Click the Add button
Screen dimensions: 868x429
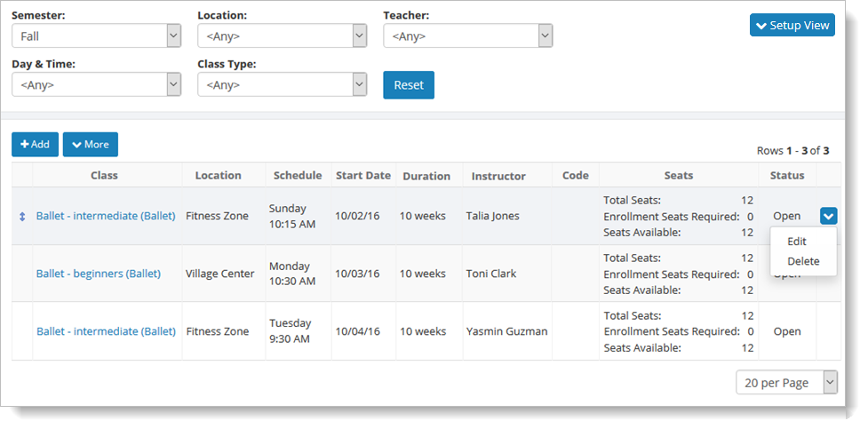click(35, 145)
